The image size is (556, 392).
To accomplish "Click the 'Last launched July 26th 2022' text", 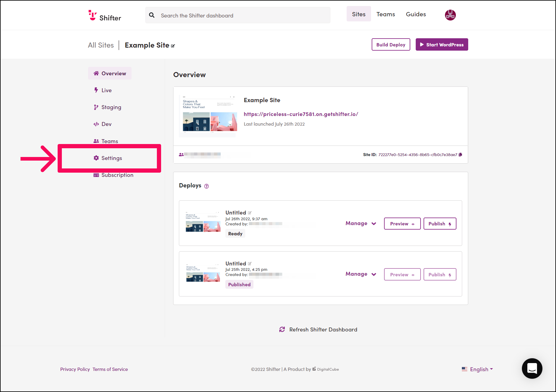I will coord(274,124).
